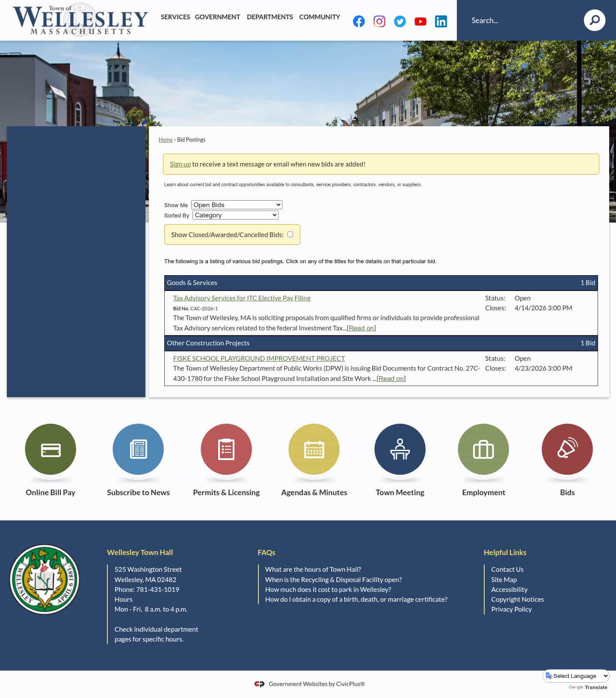Click the Employment label
The image size is (616, 698).
483,492
